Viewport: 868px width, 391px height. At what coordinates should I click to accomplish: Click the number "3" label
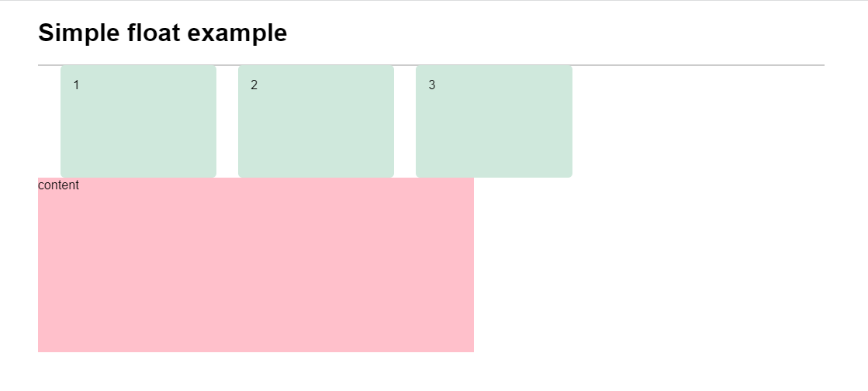tap(432, 85)
